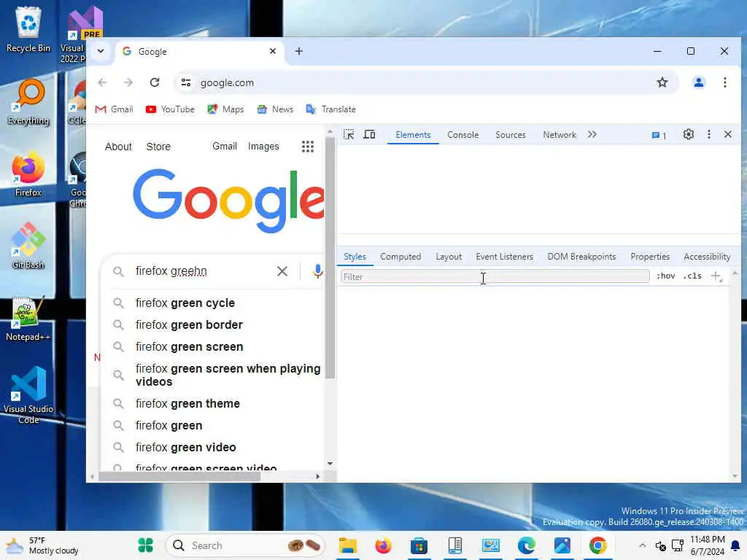Open News bookmark
The image size is (747, 560).
pyautogui.click(x=275, y=109)
